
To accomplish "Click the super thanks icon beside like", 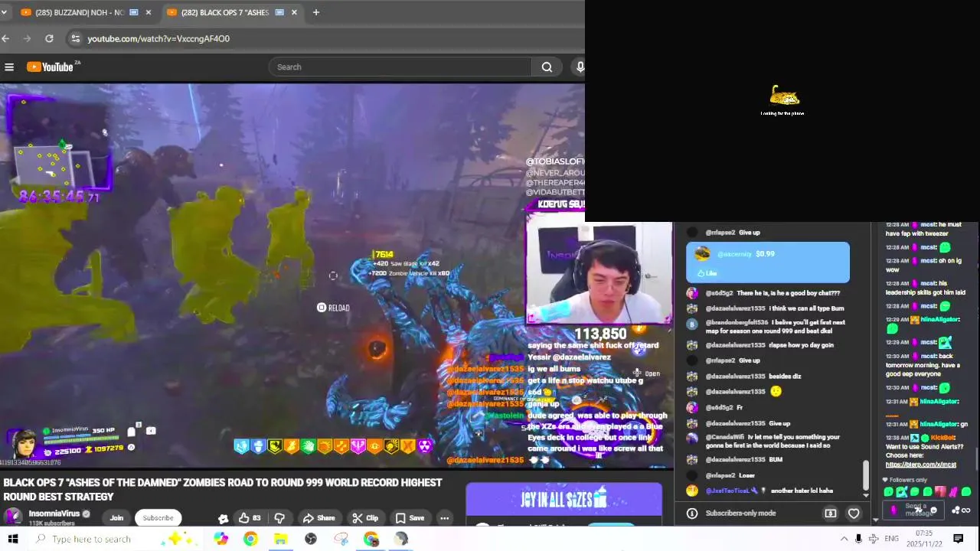I will [x=223, y=518].
